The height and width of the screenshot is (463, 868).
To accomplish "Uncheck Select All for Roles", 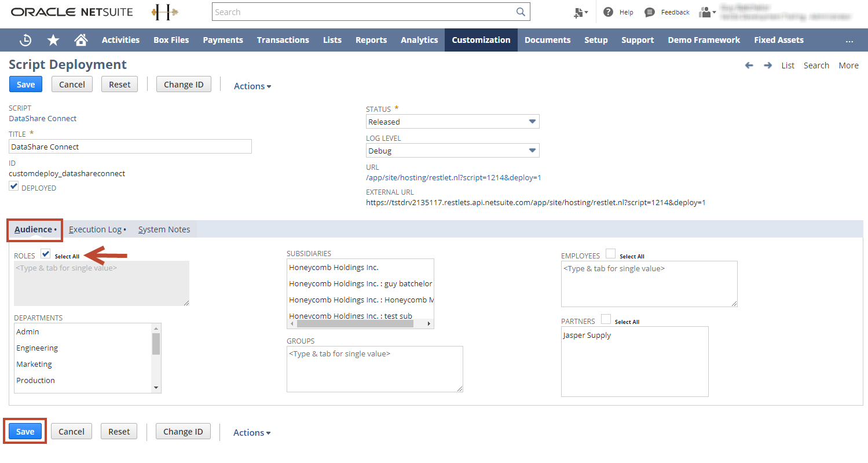I will (46, 254).
